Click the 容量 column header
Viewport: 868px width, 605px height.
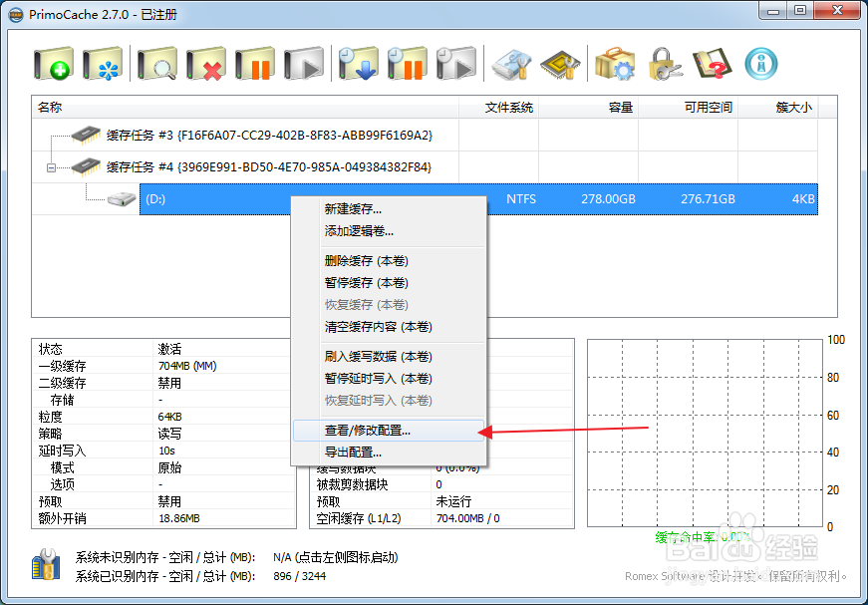[588, 108]
